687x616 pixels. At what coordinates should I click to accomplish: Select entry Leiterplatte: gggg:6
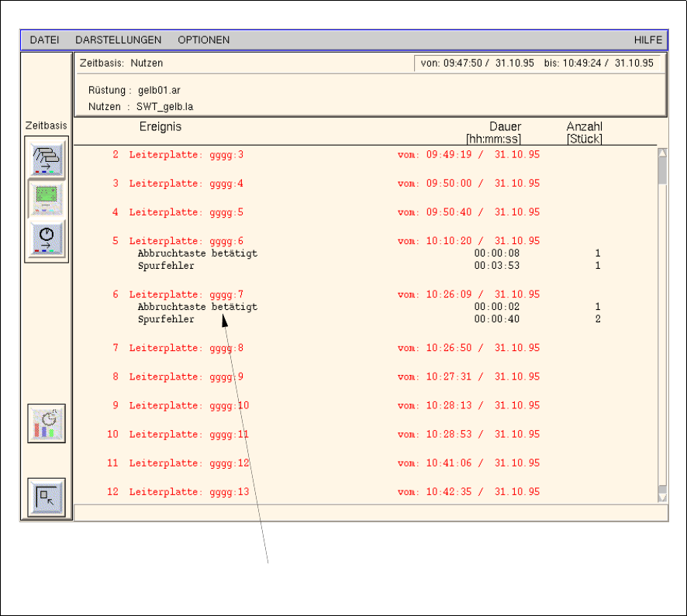[186, 241]
